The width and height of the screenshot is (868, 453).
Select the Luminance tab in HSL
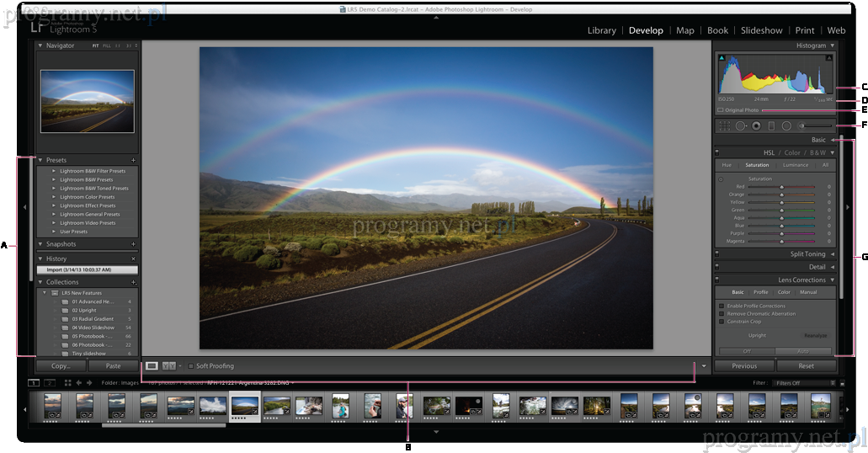[x=796, y=165]
